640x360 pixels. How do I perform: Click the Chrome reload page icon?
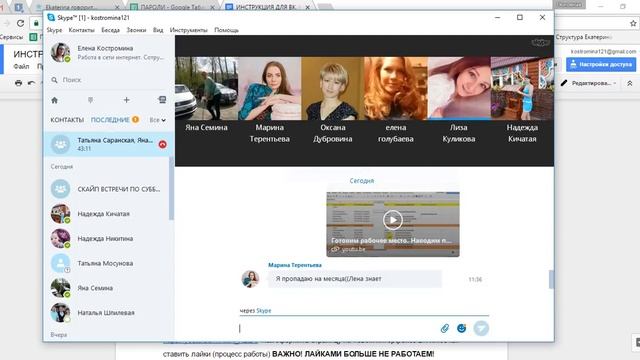[20, 23]
